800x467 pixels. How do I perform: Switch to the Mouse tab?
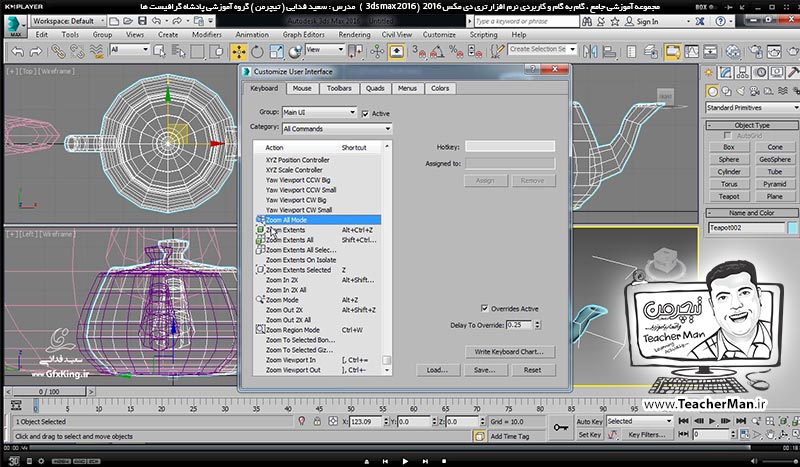click(x=302, y=88)
